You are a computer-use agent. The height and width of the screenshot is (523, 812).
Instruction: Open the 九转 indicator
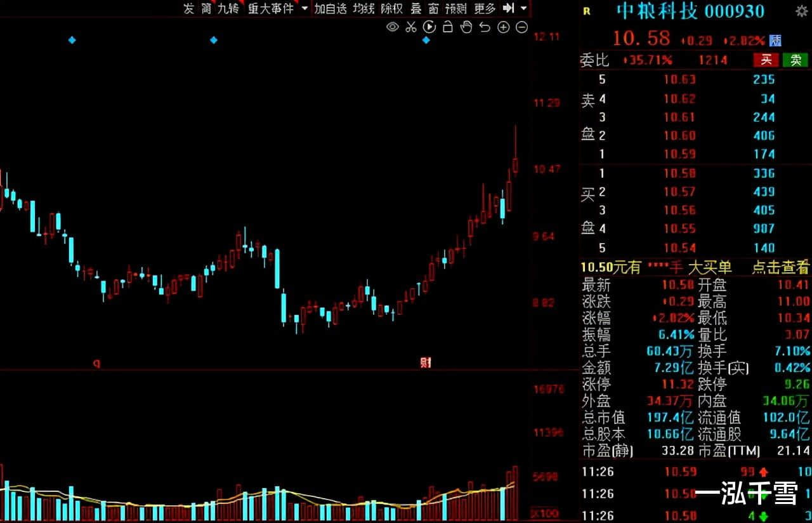point(228,8)
